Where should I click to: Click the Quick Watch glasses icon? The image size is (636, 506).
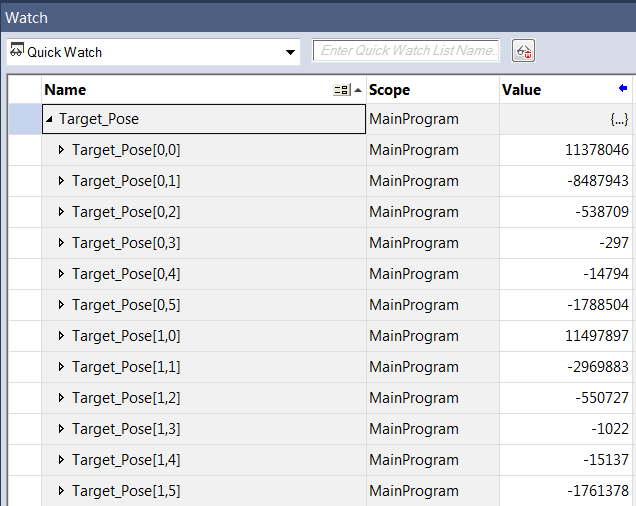pyautogui.click(x=17, y=50)
